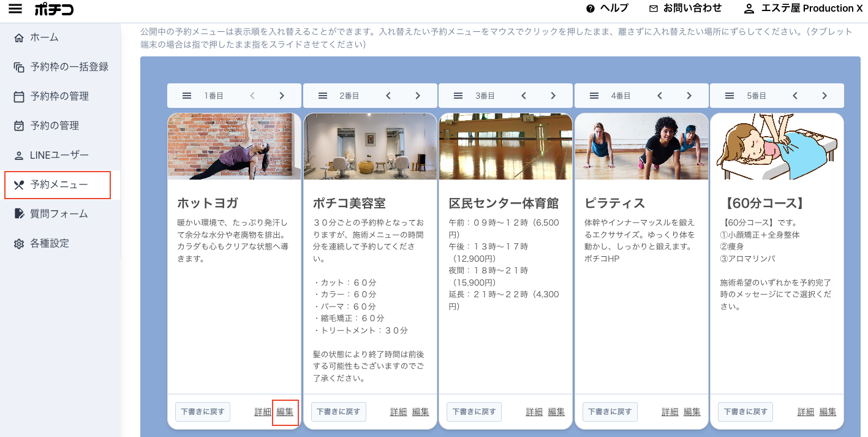Screen dimensions: 868x437
Task: Open 予約枠の一括登録 in the sidebar
Action: 69,67
